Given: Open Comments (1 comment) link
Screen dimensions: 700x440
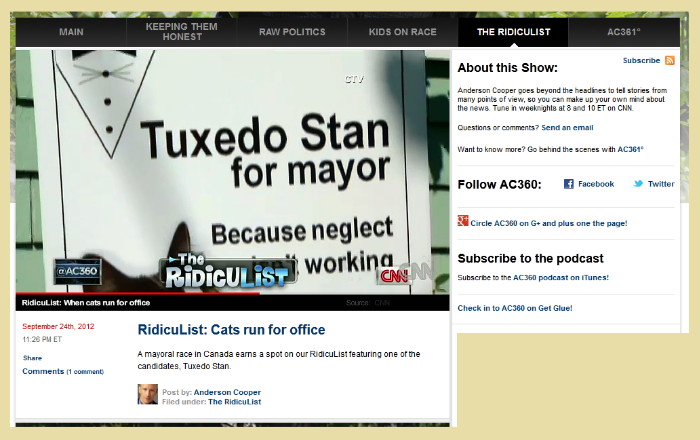Looking at the screenshot, I should click(x=63, y=371).
